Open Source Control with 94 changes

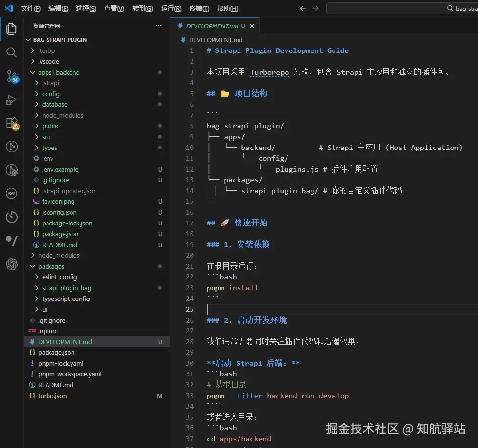coord(11,76)
